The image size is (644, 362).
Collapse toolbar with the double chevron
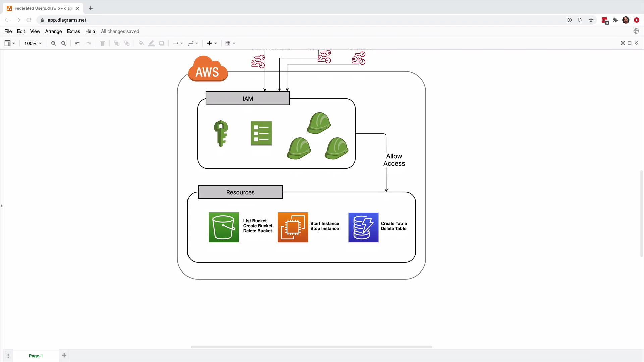coord(636,43)
